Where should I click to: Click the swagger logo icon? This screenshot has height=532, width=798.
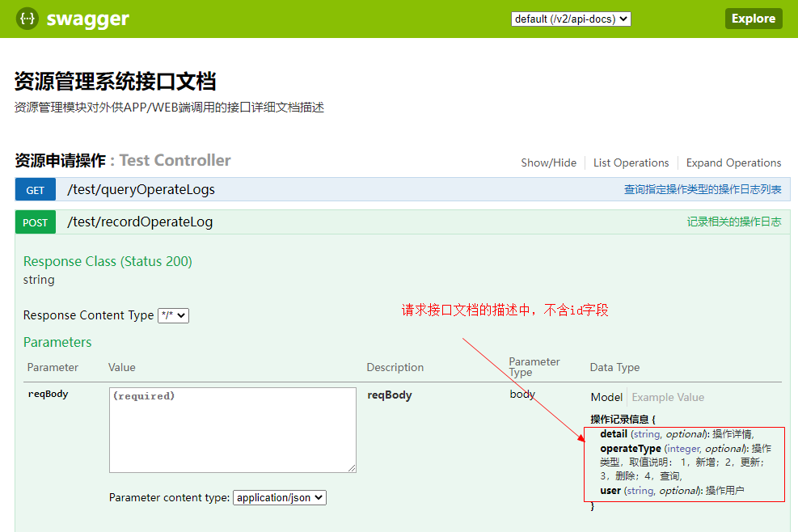27,19
